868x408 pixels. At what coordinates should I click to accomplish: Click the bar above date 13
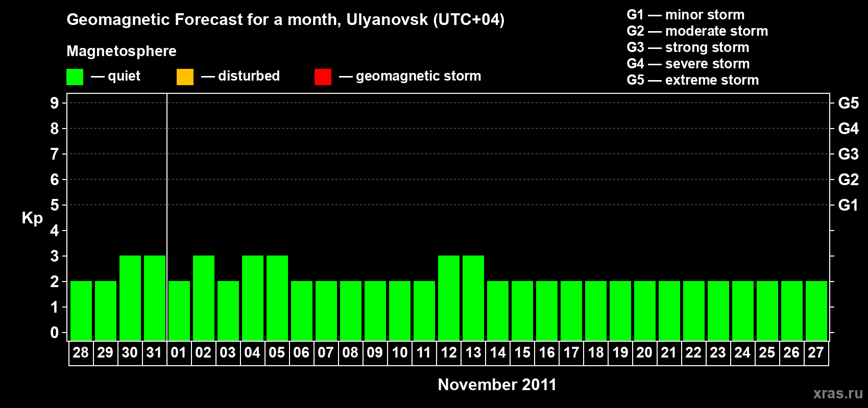click(473, 298)
